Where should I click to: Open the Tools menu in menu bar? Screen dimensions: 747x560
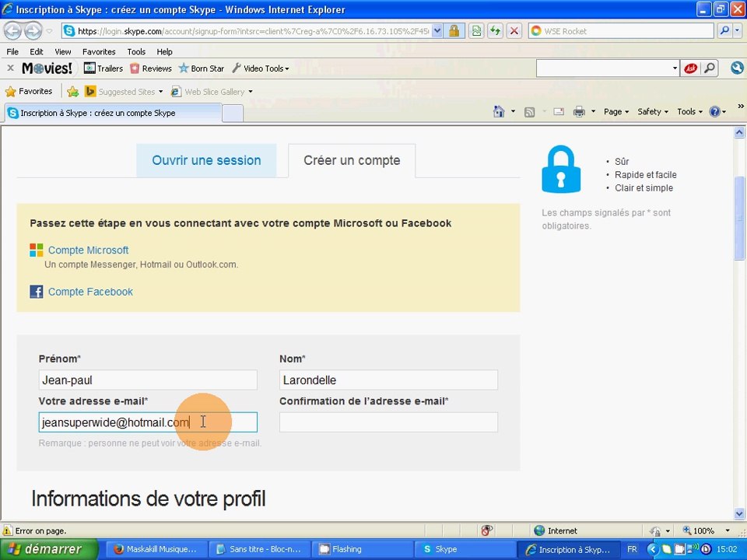pos(135,51)
